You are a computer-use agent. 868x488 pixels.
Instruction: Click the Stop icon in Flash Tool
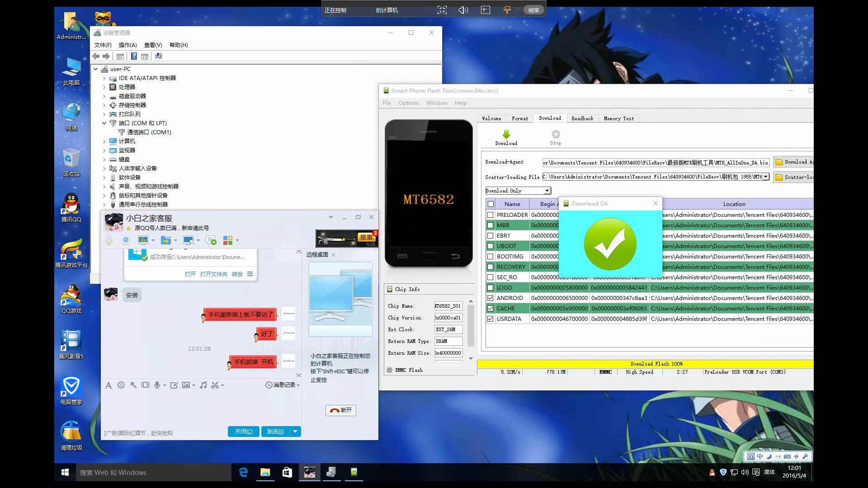click(556, 134)
